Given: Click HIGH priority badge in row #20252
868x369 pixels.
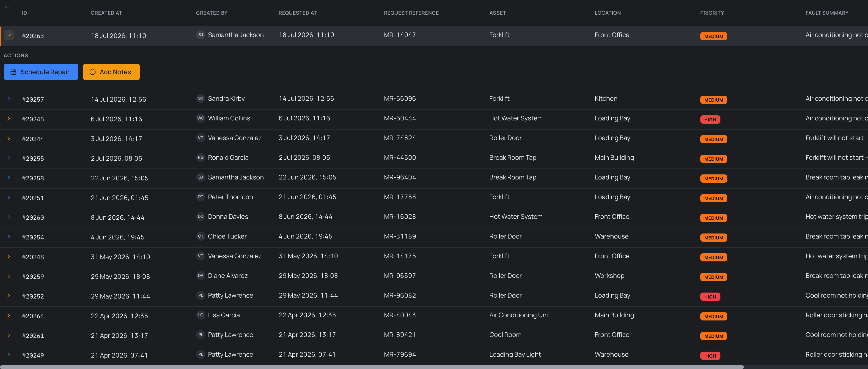Looking at the screenshot, I should 710,297.
